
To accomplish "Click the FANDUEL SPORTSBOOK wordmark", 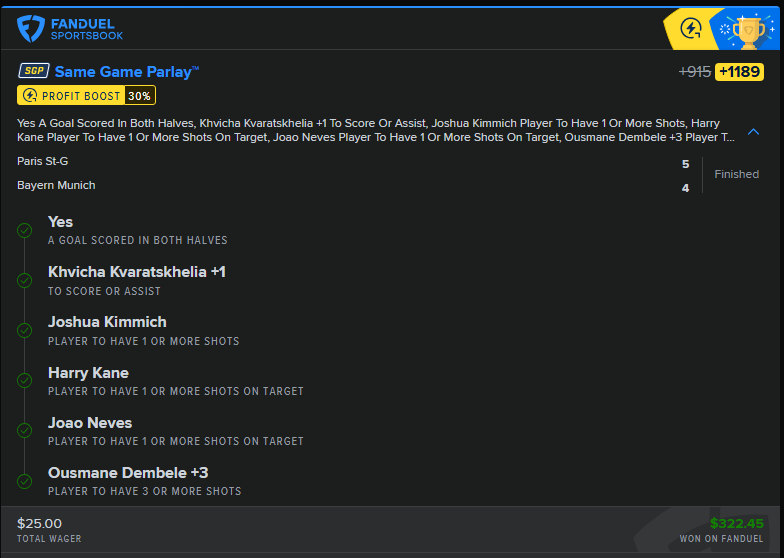I will [86, 30].
